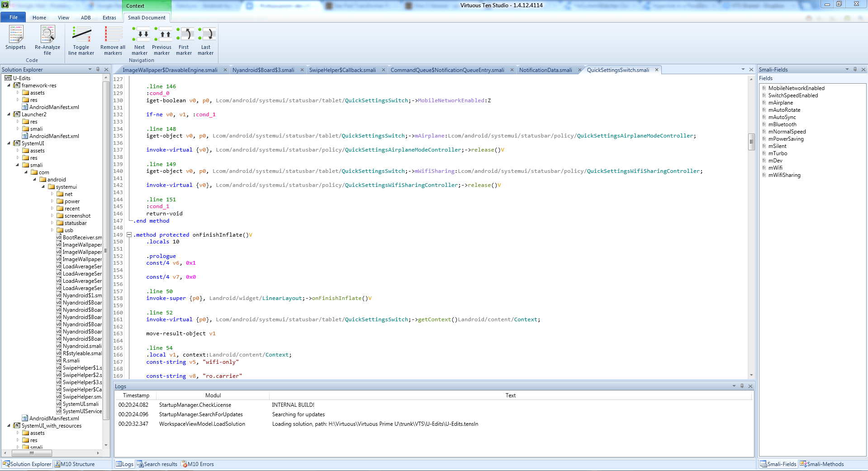Image resolution: width=868 pixels, height=471 pixels.
Task: Switch to the Extras ribbon tab
Action: click(109, 18)
